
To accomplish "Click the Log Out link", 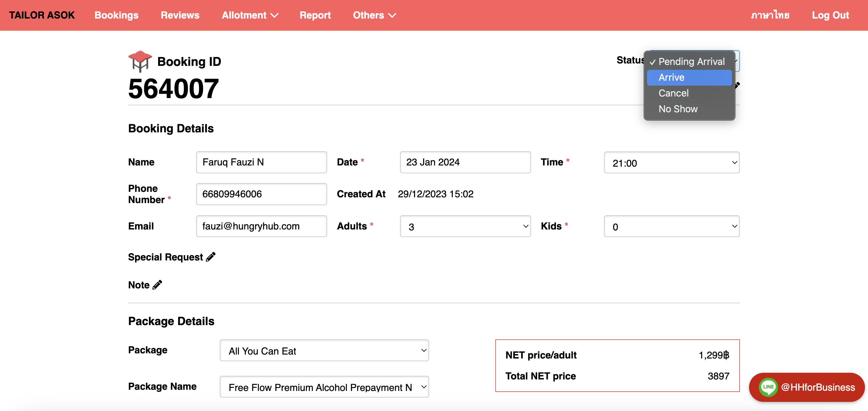I will click(830, 15).
